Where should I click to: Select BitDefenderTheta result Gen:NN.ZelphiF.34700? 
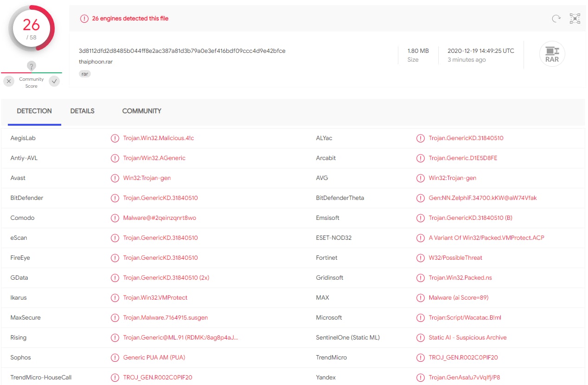coord(483,198)
